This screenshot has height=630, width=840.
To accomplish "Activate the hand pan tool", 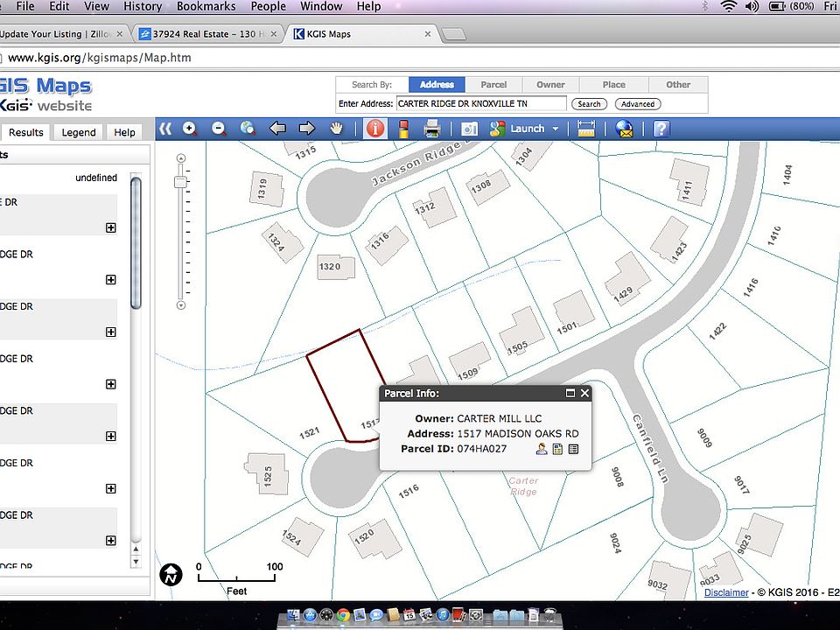I will (x=336, y=129).
